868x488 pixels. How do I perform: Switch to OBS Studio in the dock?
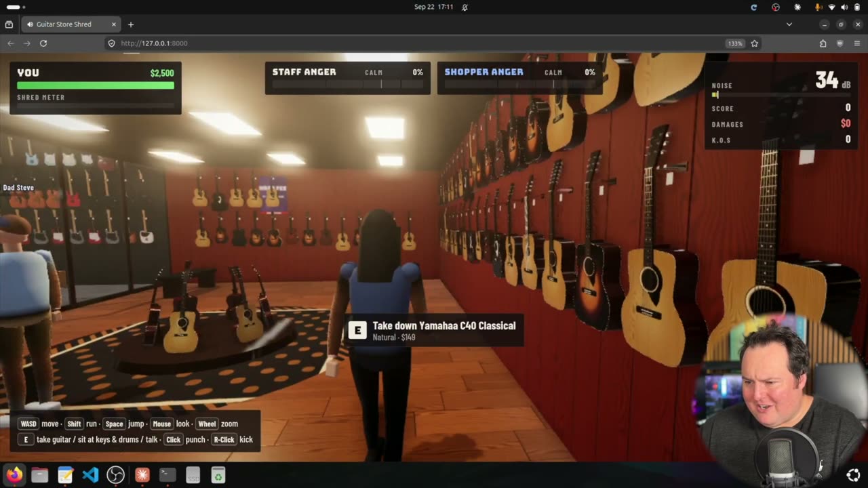116,475
